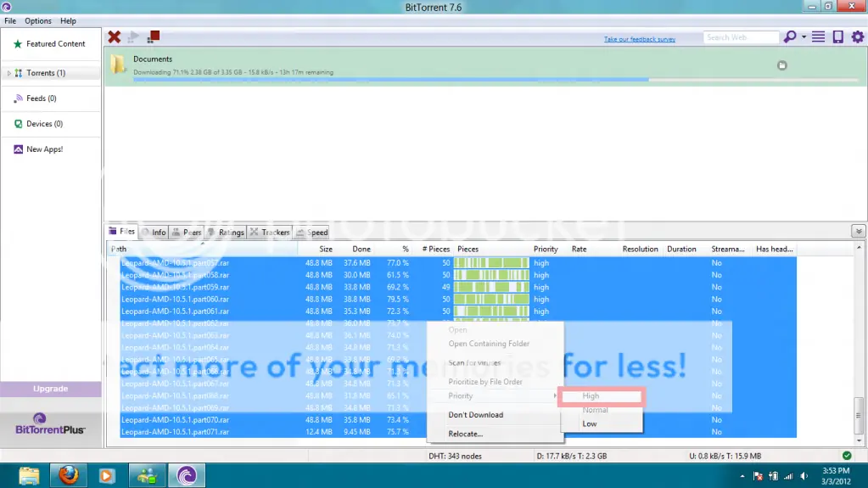The image size is (868, 488).
Task: Click the pieces bar for part058.rar
Action: (491, 275)
